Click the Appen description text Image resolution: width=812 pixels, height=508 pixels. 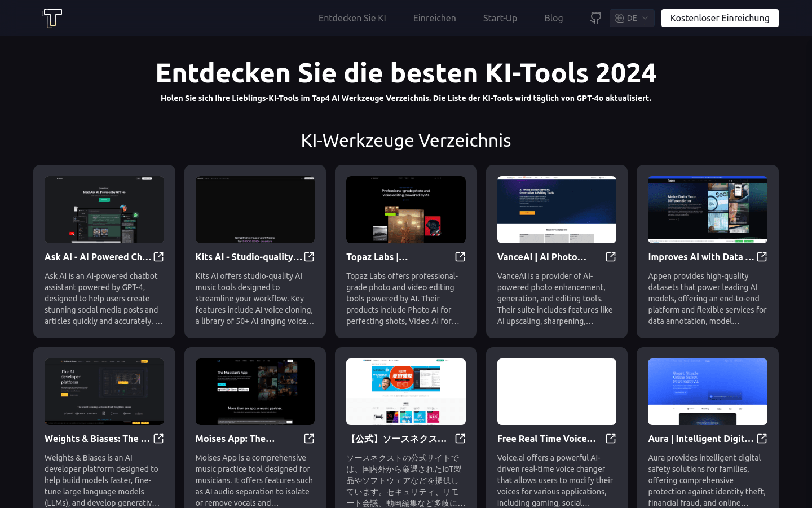(x=708, y=299)
